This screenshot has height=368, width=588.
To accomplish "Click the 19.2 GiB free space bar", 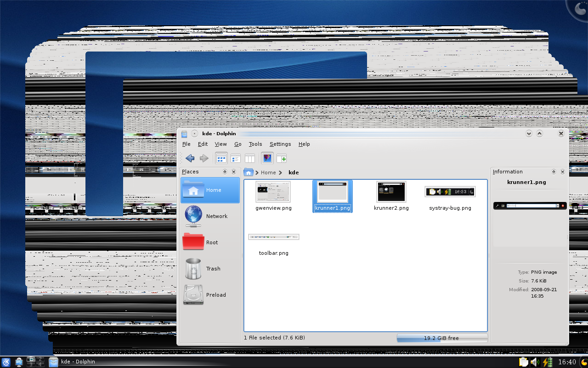I will pyautogui.click(x=442, y=338).
